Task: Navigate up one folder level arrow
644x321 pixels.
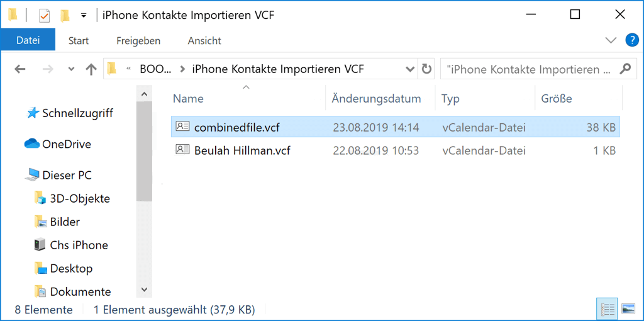Action: tap(91, 69)
